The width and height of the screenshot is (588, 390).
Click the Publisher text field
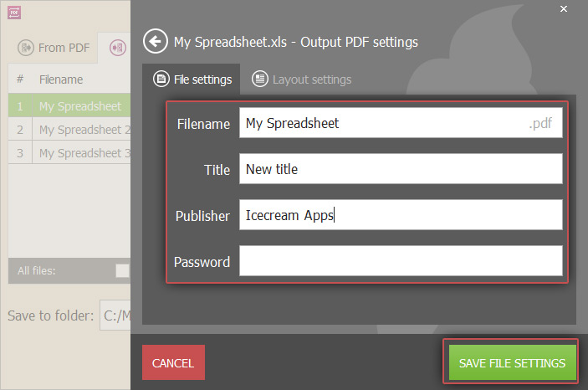pyautogui.click(x=401, y=215)
